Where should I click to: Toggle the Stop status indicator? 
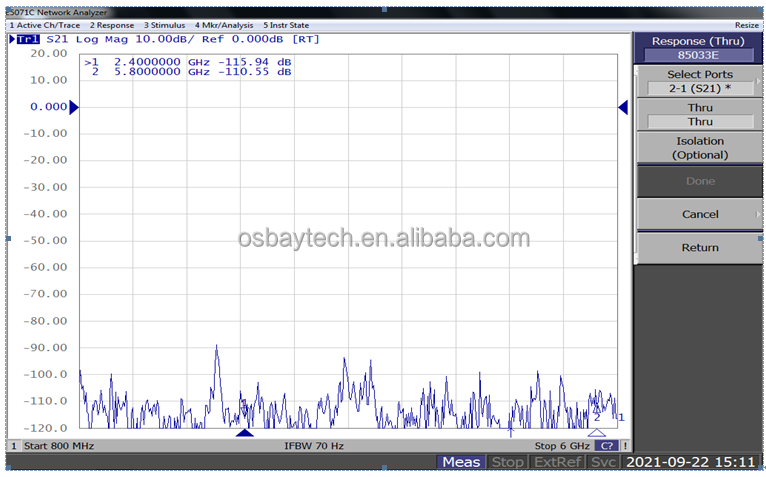[x=507, y=462]
